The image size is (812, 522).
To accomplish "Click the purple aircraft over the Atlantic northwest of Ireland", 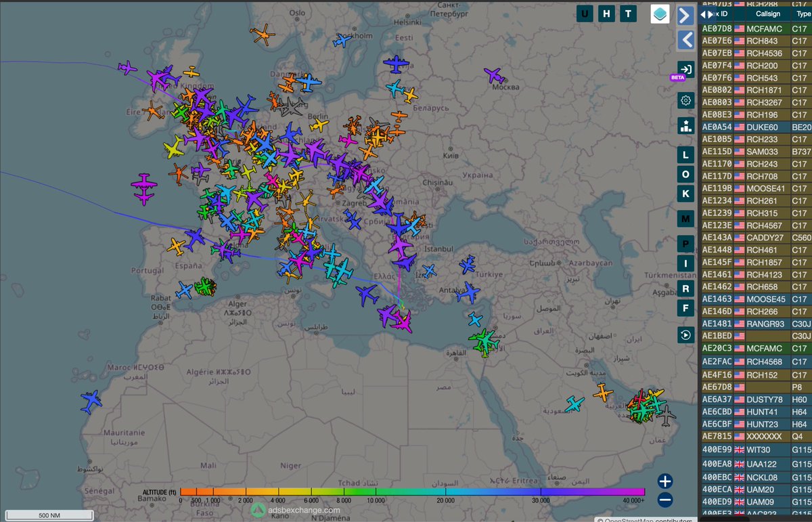I will point(127,68).
